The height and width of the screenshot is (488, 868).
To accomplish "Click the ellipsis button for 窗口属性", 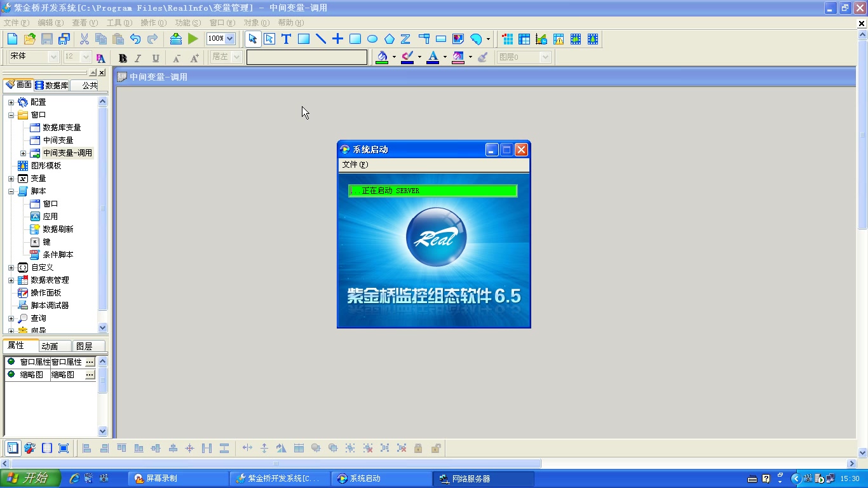I will coord(90,362).
